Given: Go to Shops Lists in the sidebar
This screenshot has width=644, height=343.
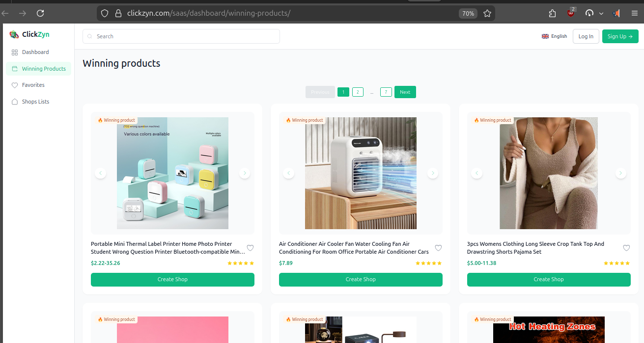Looking at the screenshot, I should 35,102.
